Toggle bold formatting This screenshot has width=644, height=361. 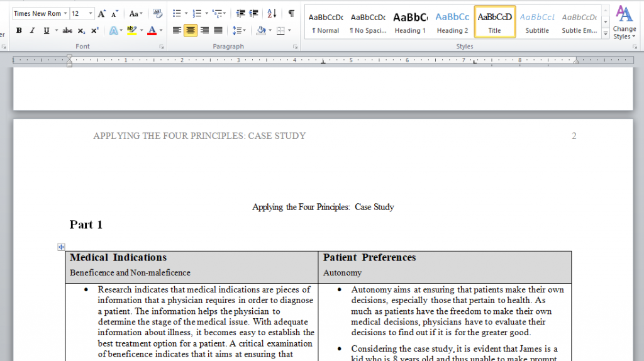(x=19, y=30)
